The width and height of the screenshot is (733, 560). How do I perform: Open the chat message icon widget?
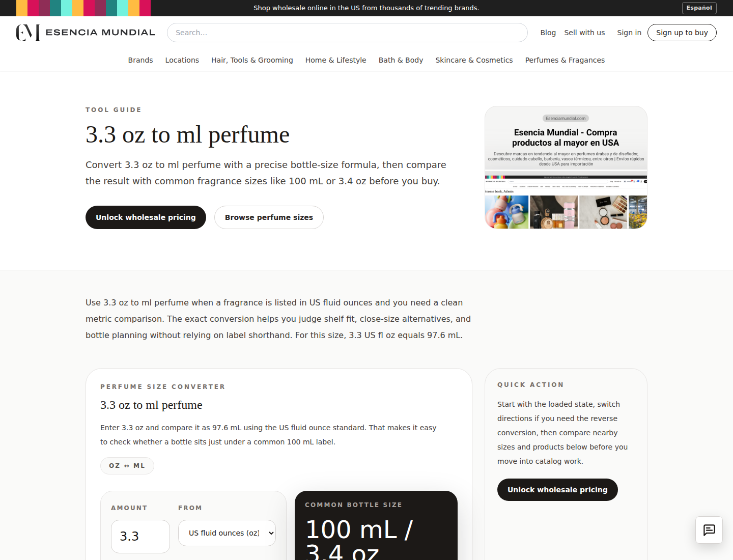click(x=709, y=530)
